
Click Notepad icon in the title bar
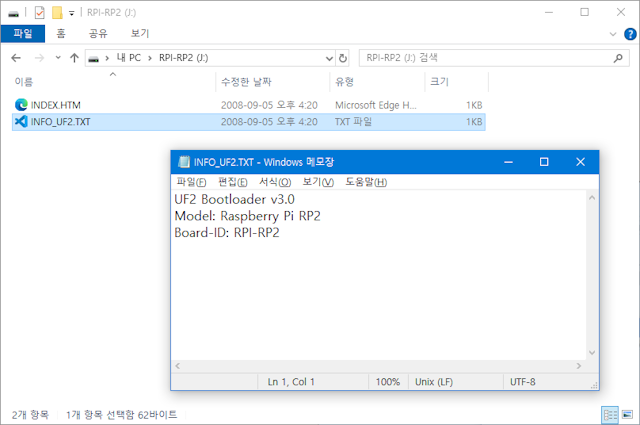[184, 162]
